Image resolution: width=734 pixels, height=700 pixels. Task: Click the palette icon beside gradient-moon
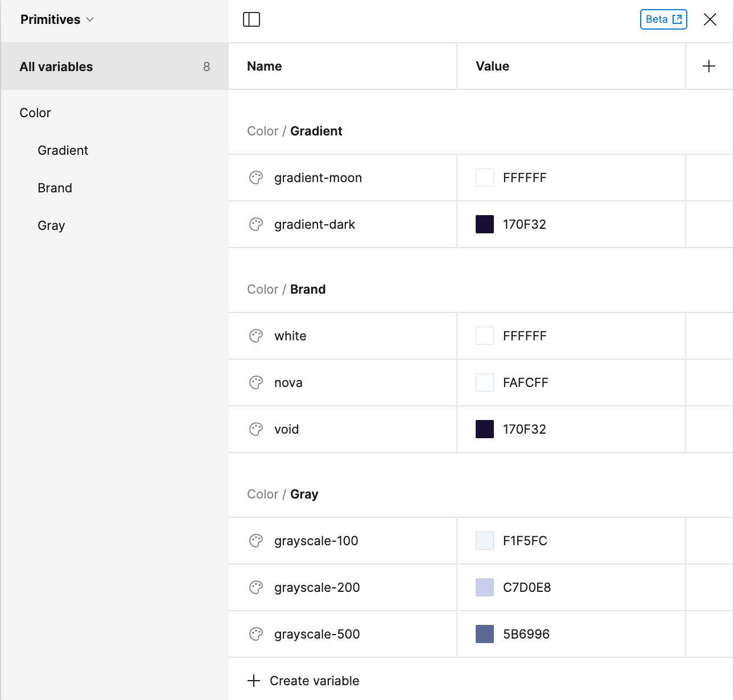[x=256, y=178]
